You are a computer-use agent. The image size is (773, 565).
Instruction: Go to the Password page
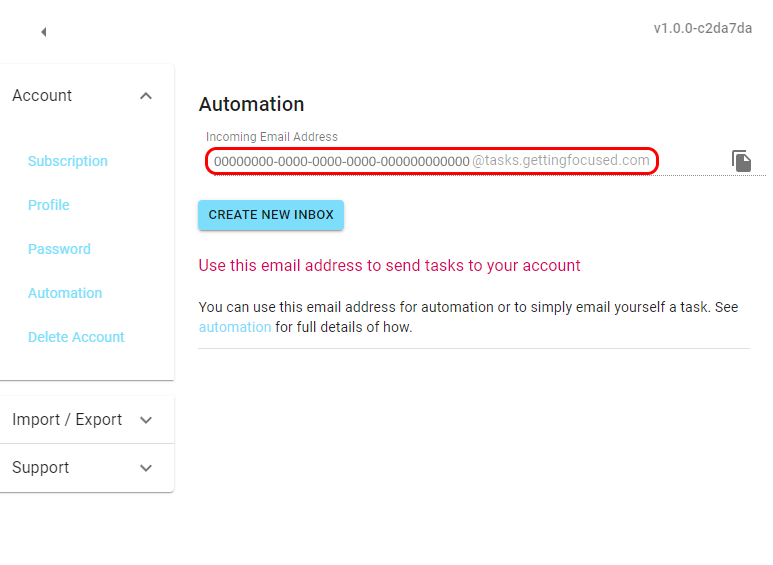59,249
